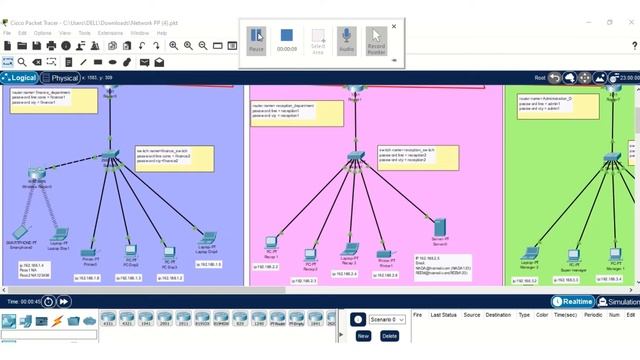Select the Network Devices category icon
Viewport: 640px width, 360px height.
click(x=9, y=322)
